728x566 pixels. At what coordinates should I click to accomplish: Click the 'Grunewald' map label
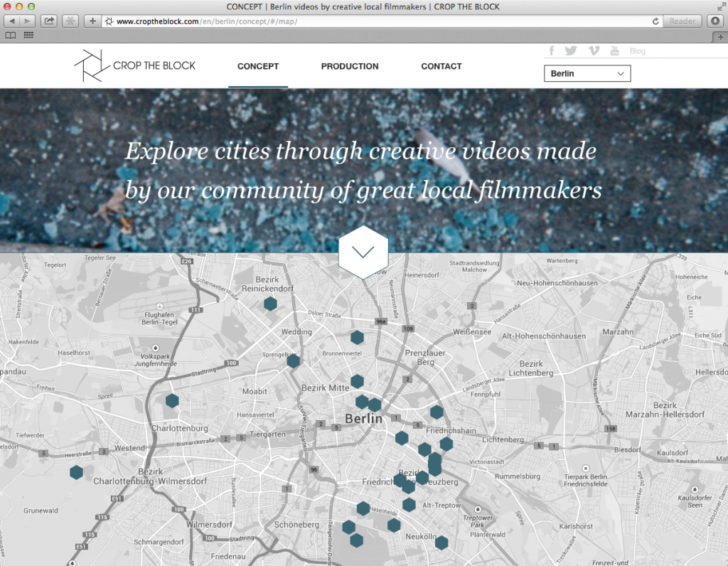[41, 511]
